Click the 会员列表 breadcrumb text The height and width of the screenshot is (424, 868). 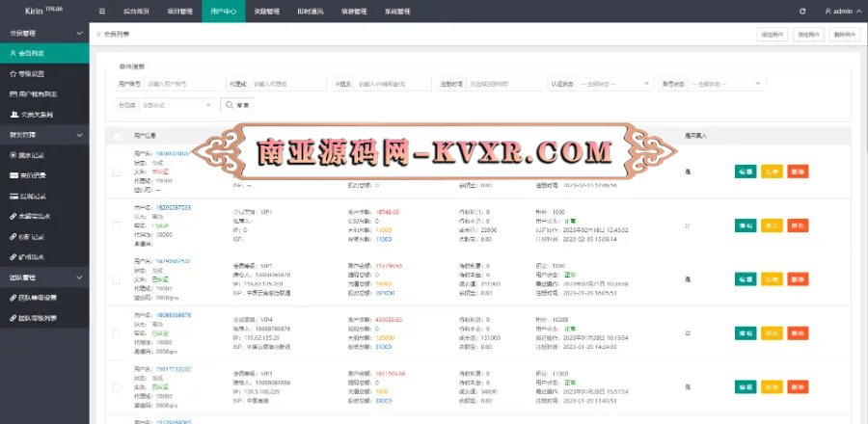click(117, 35)
